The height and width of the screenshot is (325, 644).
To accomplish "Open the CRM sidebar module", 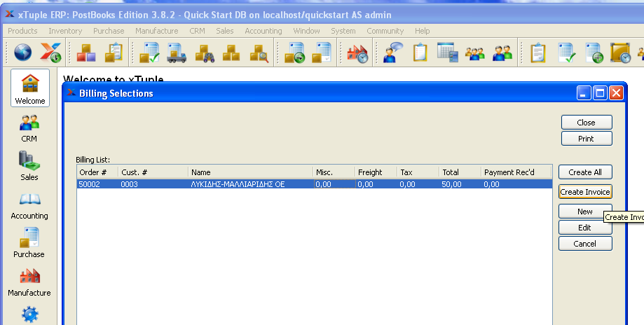I will [29, 128].
